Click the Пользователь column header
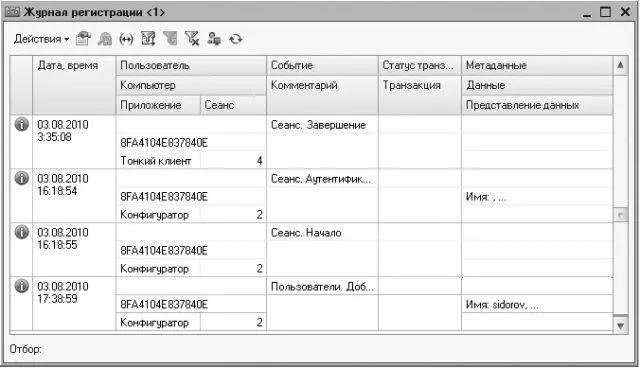This screenshot has height=368, width=640. pos(191,65)
